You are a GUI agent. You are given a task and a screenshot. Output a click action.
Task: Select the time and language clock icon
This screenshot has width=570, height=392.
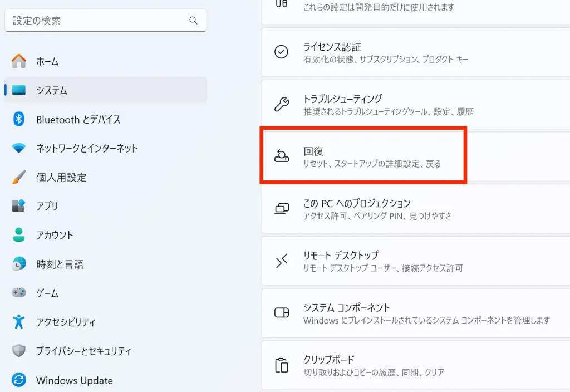[19, 264]
